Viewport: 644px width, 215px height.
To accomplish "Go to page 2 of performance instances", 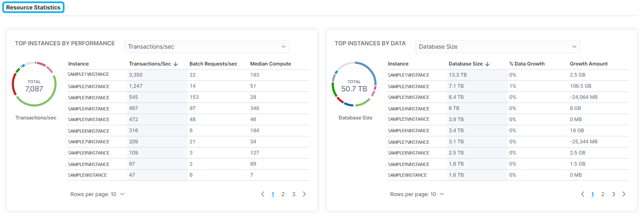I will click(x=283, y=194).
